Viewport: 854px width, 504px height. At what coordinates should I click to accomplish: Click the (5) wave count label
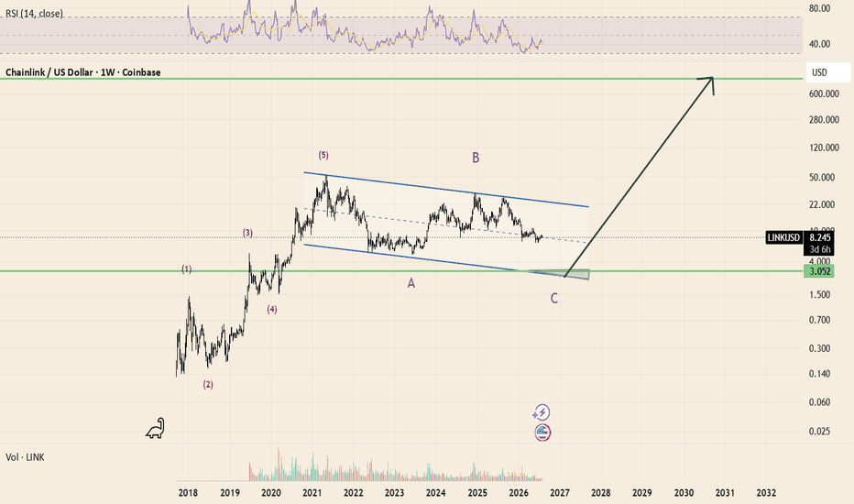point(323,155)
